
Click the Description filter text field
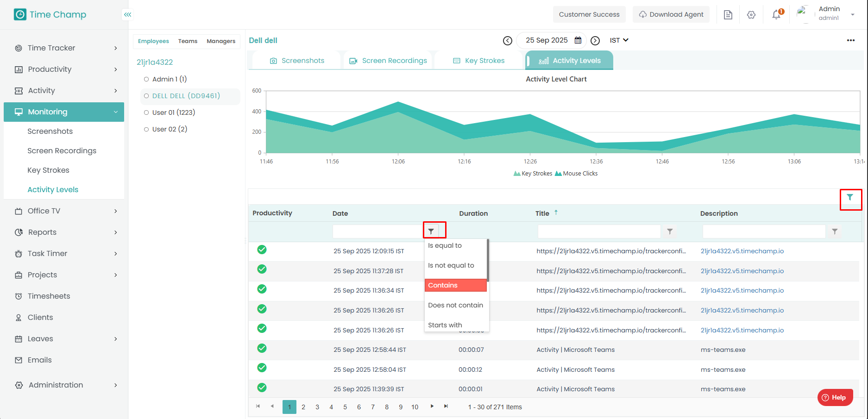pos(763,231)
